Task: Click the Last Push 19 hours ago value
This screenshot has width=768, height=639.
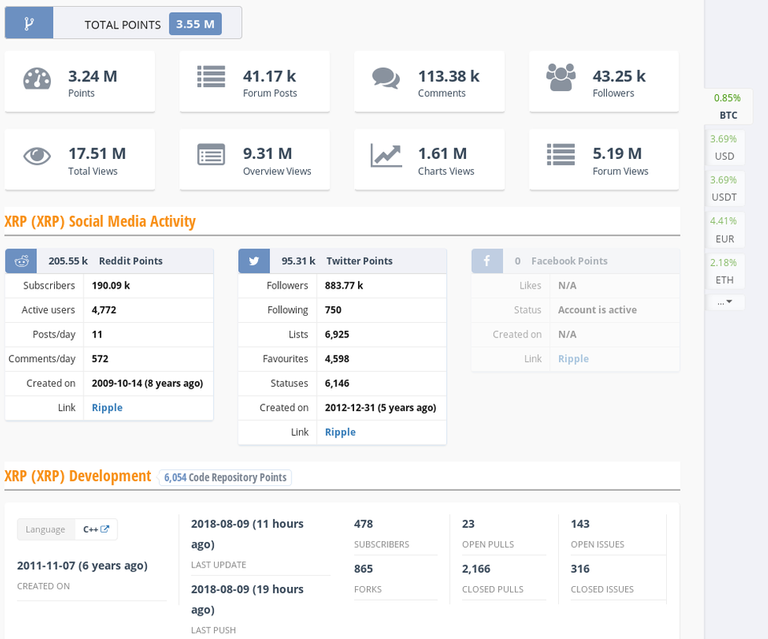Action: 247,599
